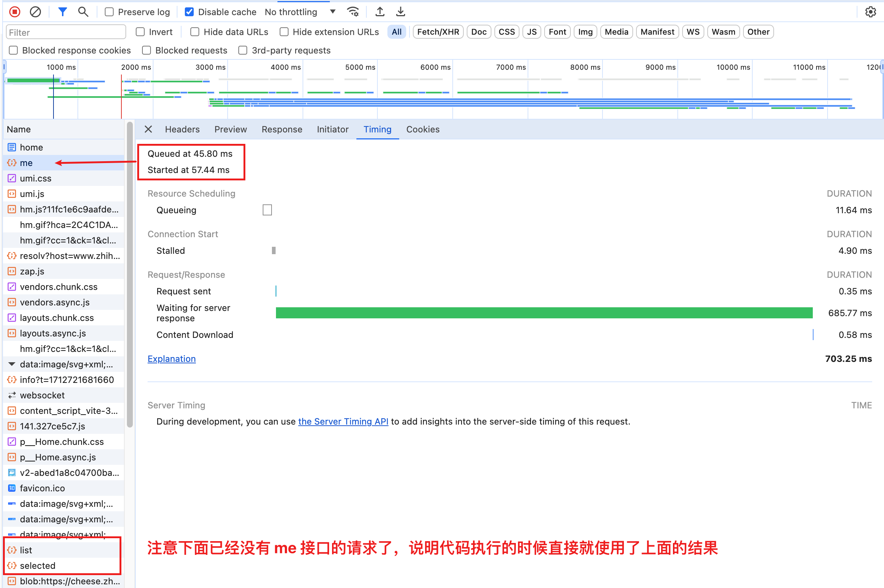Image resolution: width=884 pixels, height=588 pixels.
Task: Open Network settings gear icon
Action: pyautogui.click(x=870, y=12)
